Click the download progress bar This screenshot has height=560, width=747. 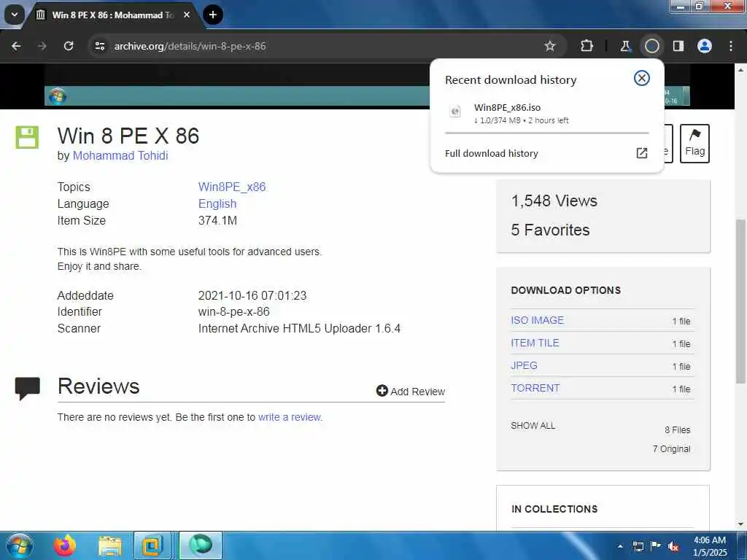(x=546, y=133)
